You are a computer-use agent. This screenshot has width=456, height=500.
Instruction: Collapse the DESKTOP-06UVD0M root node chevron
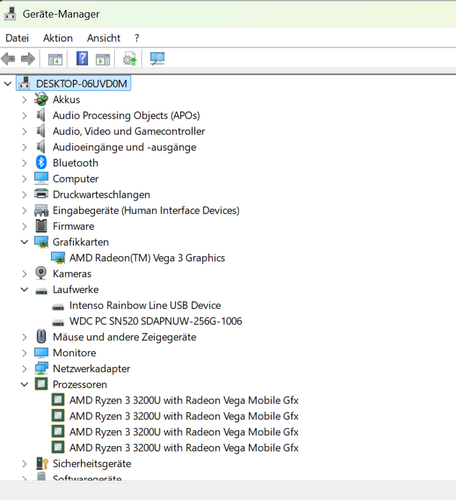click(x=8, y=84)
